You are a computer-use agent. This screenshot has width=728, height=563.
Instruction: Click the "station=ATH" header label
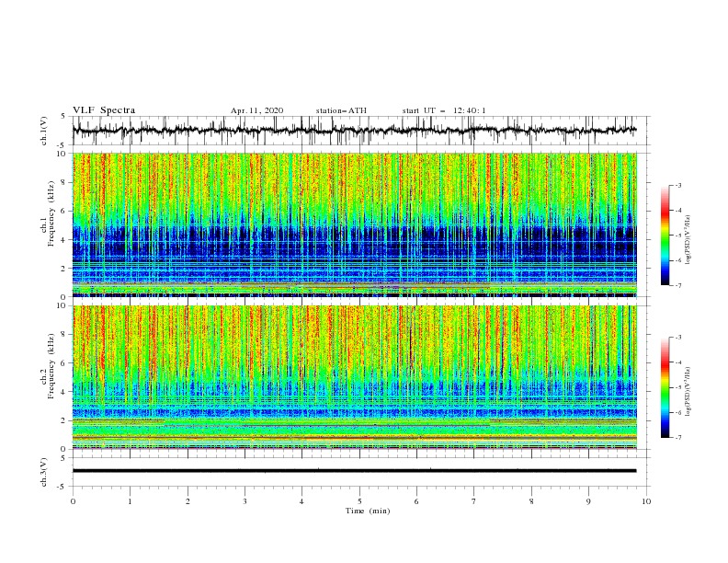(341, 110)
